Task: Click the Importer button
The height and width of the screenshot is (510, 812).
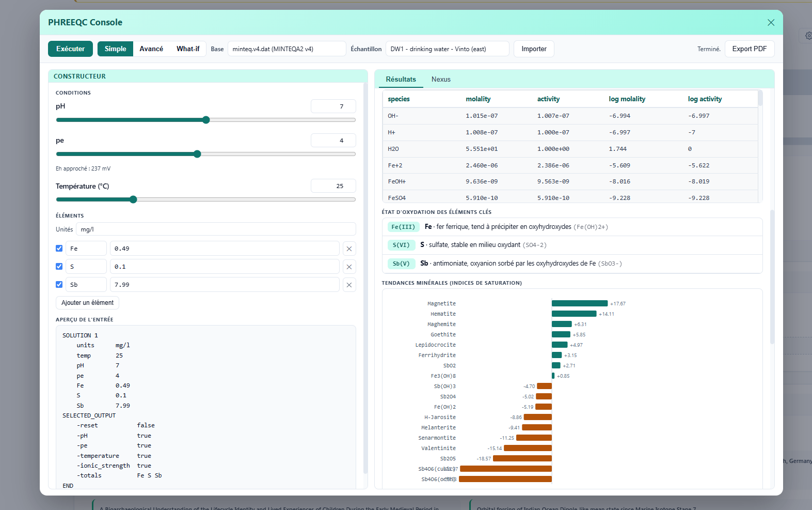Action: point(534,49)
